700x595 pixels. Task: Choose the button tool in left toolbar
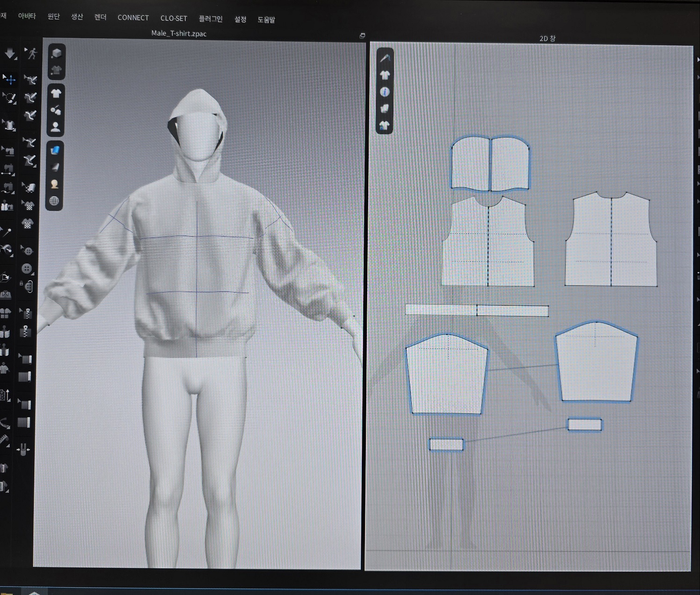(27, 269)
